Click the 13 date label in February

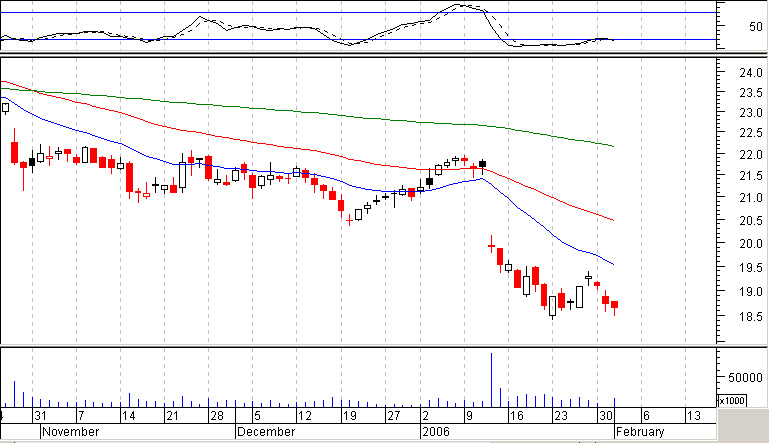tap(693, 416)
